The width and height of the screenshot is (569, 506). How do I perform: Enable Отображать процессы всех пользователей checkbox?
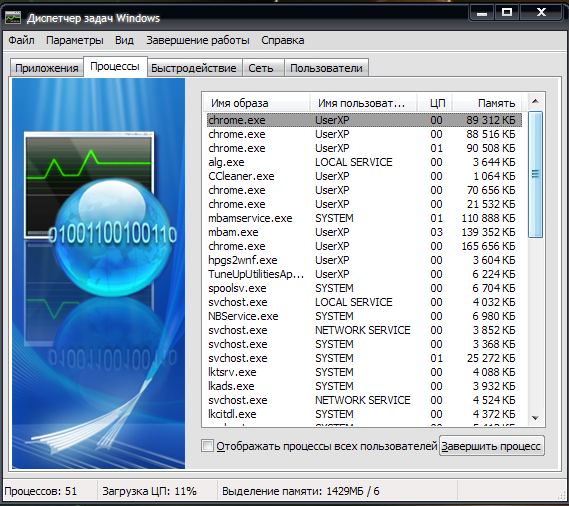pos(208,446)
